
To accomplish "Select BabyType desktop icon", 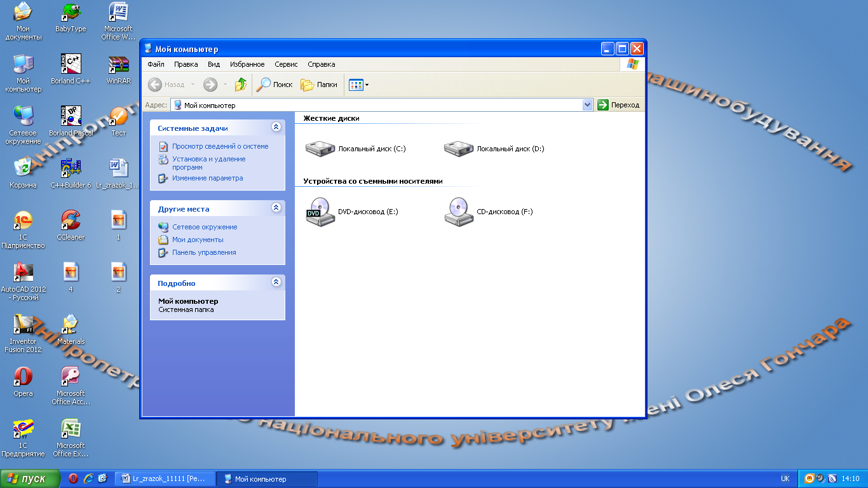I will tap(71, 18).
